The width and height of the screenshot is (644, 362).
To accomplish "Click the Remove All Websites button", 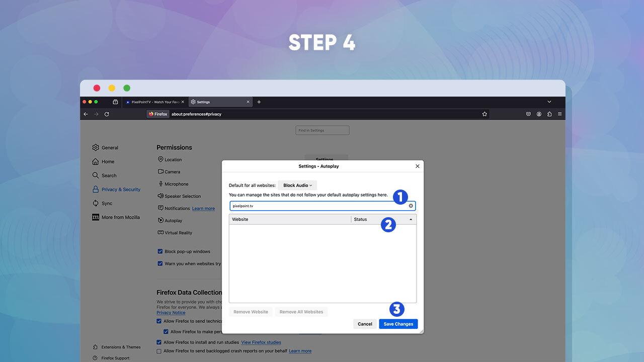I will [301, 312].
